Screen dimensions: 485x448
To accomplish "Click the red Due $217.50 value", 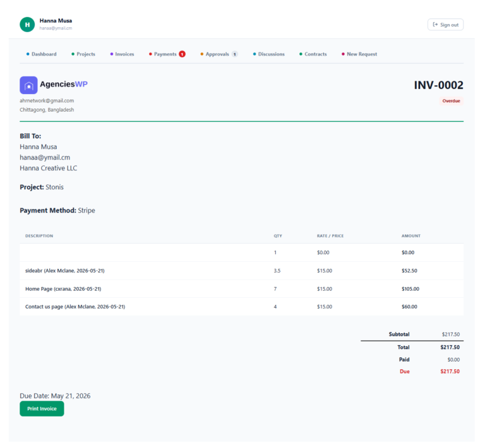I will tap(450, 372).
